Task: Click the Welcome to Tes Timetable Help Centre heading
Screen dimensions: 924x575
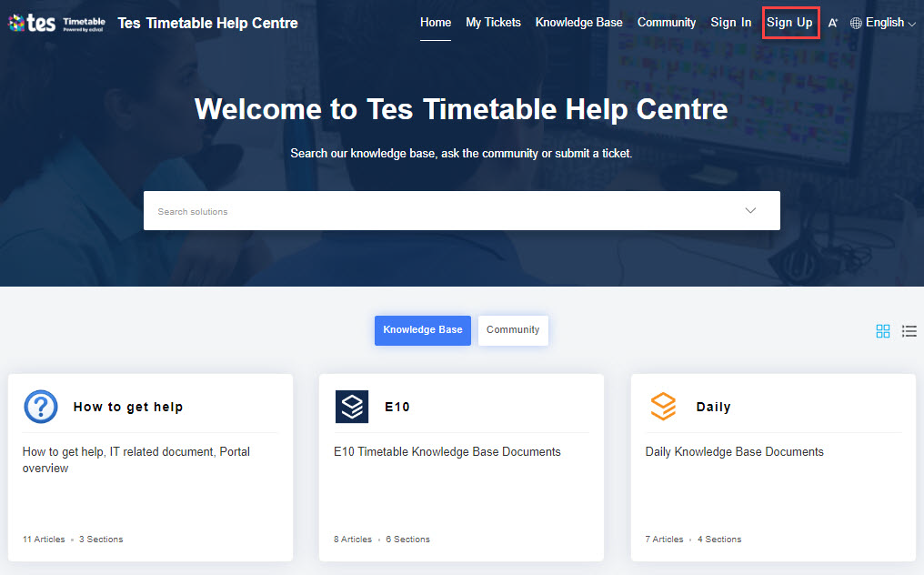Action: point(461,109)
